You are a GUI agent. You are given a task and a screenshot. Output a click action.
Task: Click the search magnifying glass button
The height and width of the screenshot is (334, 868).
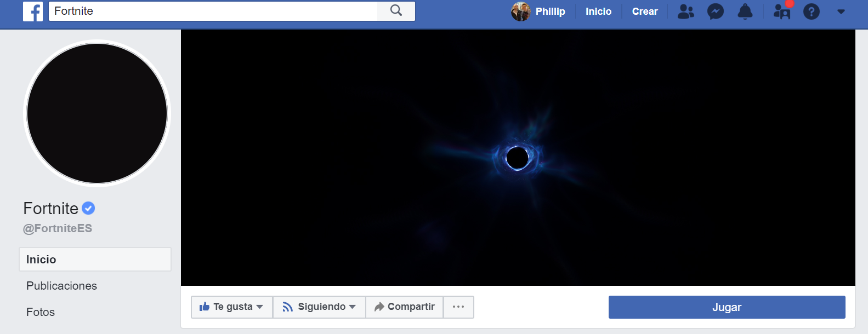(396, 11)
